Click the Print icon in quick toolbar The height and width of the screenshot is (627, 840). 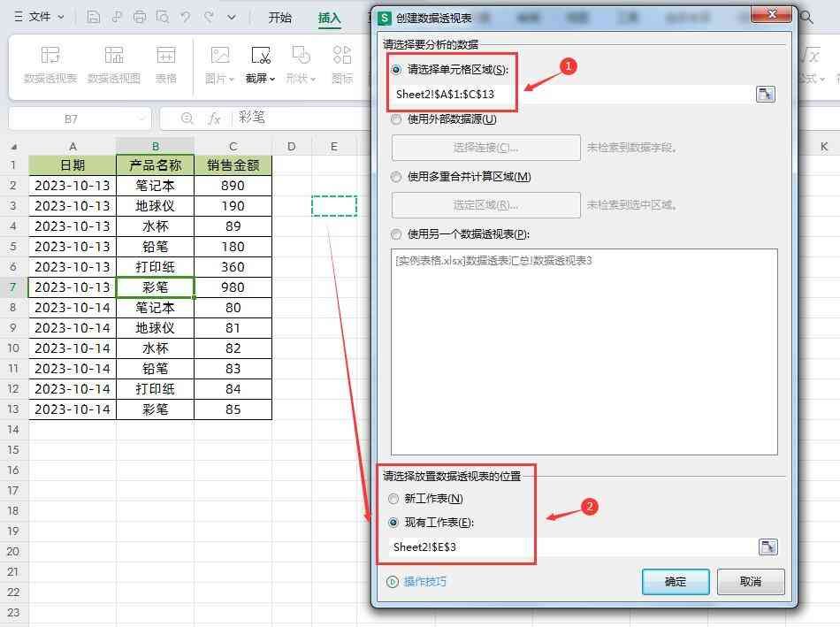pos(140,17)
